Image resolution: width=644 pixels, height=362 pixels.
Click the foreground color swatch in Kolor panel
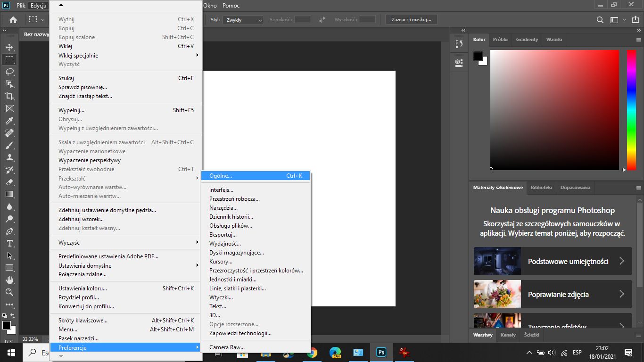(478, 56)
